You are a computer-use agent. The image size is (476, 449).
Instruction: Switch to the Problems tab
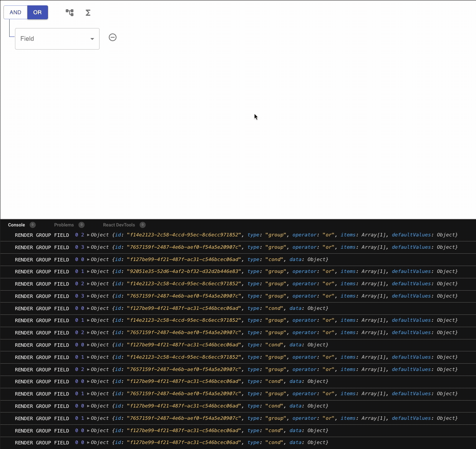[x=64, y=225]
